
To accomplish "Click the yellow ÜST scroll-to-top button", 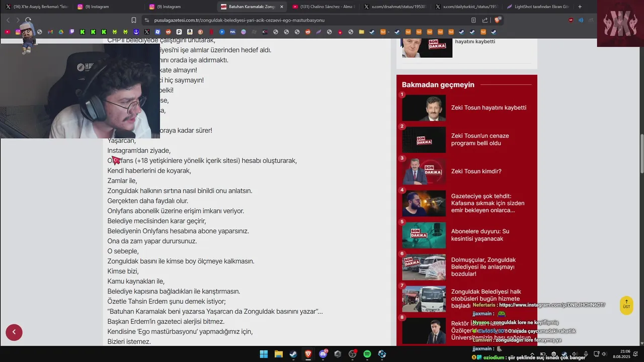I will [x=626, y=305].
